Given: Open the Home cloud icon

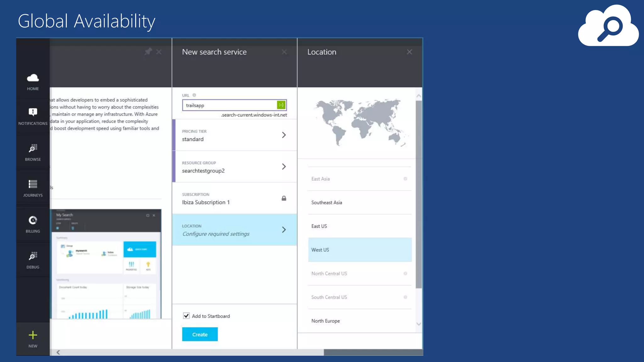Looking at the screenshot, I should point(33,78).
